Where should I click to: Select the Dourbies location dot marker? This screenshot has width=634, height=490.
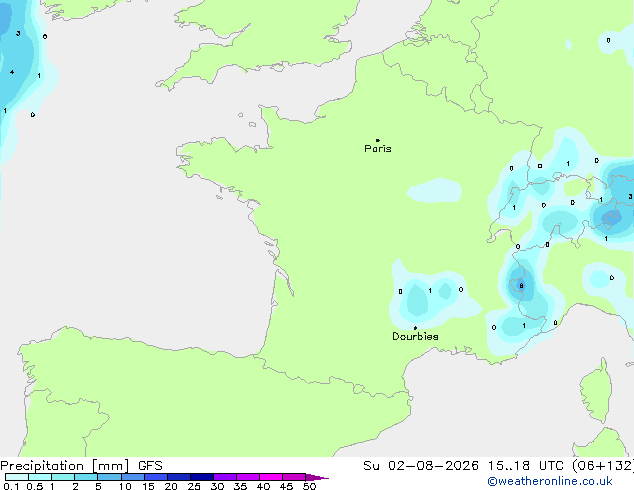[x=415, y=328]
